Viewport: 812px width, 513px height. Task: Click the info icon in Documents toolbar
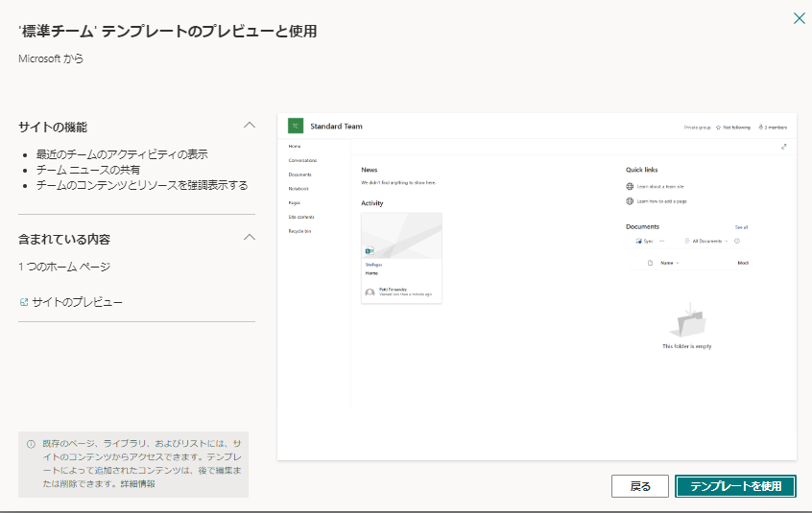click(x=737, y=241)
